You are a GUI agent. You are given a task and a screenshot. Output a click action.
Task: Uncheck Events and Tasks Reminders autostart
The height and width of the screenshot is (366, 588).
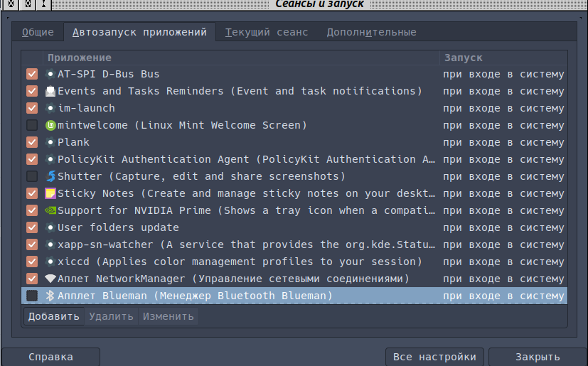32,91
